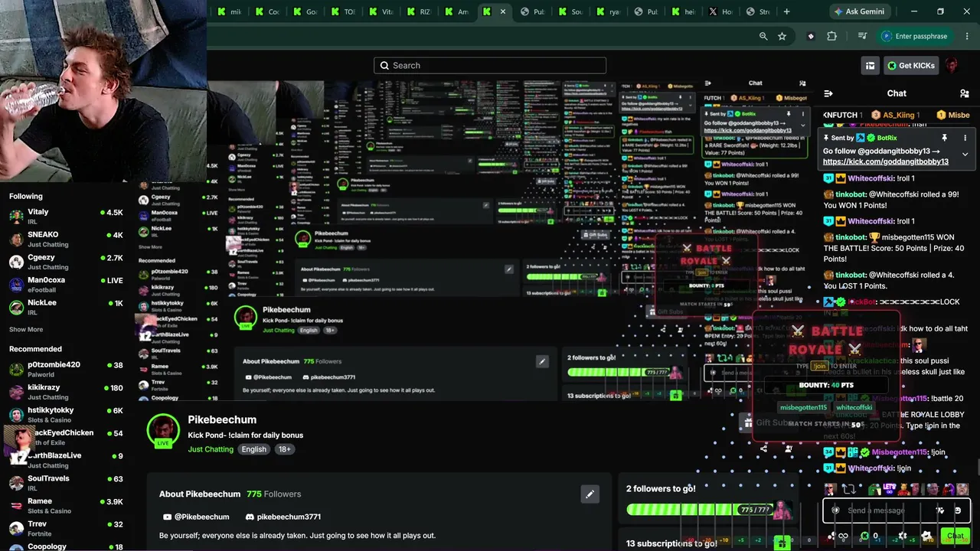980x551 pixels.
Task: Open chat settings gear icon
Action: coord(902,536)
